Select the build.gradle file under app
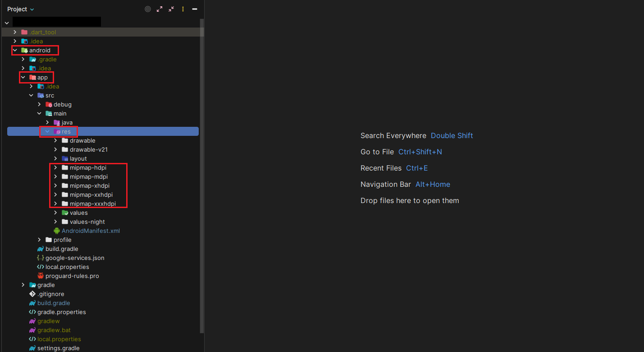644x352 pixels. pyautogui.click(x=62, y=249)
